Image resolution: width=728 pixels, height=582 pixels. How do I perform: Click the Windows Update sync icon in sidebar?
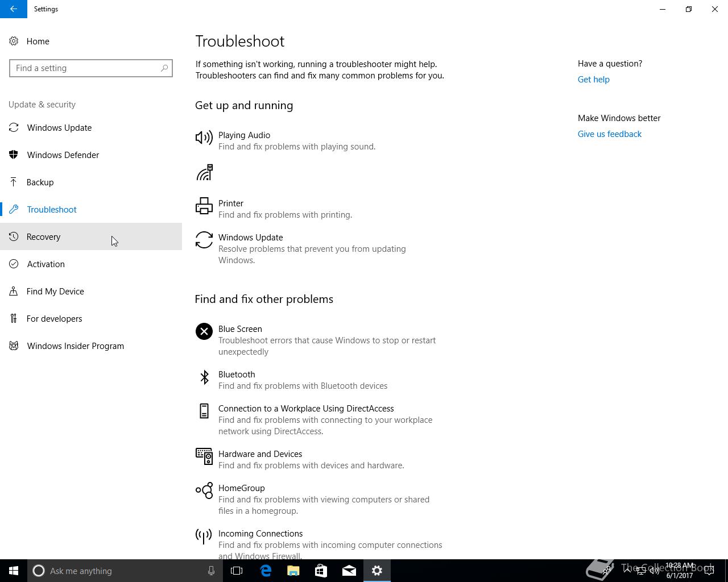coord(14,127)
